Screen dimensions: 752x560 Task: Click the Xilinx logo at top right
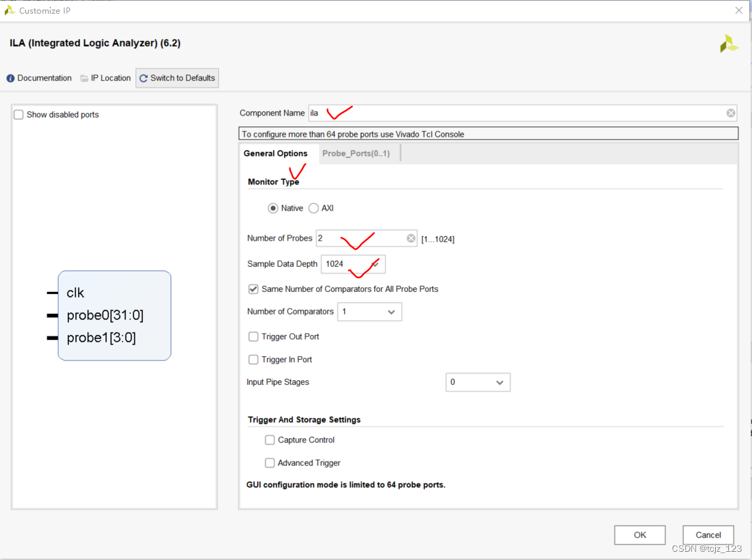pos(729,44)
